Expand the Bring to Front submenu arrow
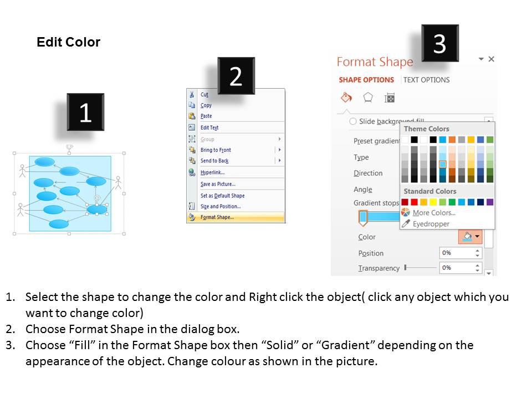The width and height of the screenshot is (532, 399). (x=279, y=150)
